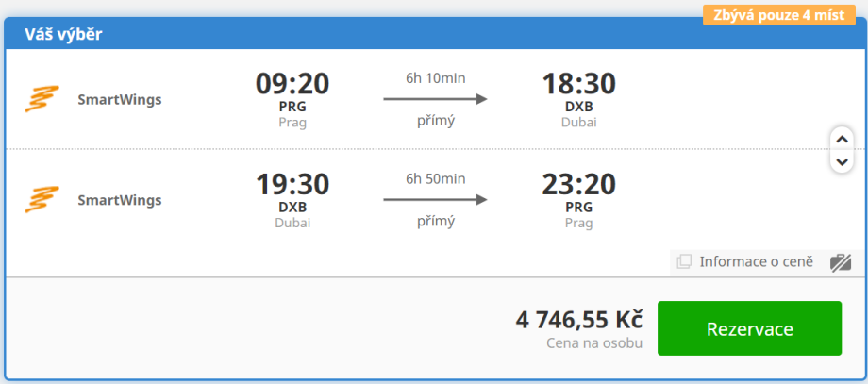Screen dimensions: 868x384
Task: Click the 18:30 DXB arrival time
Action: coord(578,84)
